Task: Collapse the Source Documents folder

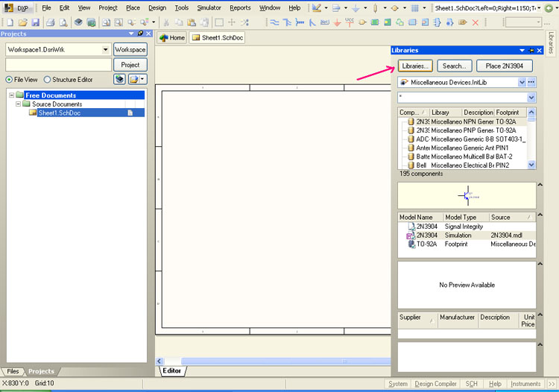Action: click(x=18, y=104)
